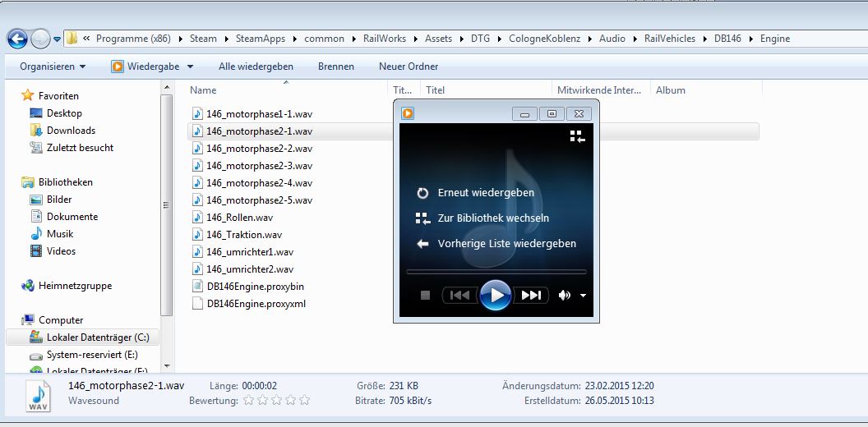Open Downloads folder icon in sidebar
The width and height of the screenshot is (868, 427).
click(x=36, y=131)
